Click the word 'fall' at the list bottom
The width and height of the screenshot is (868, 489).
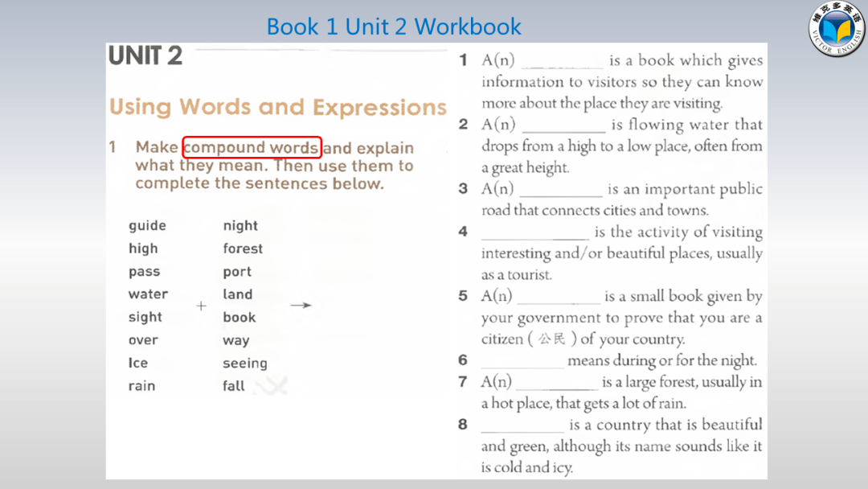pos(234,386)
